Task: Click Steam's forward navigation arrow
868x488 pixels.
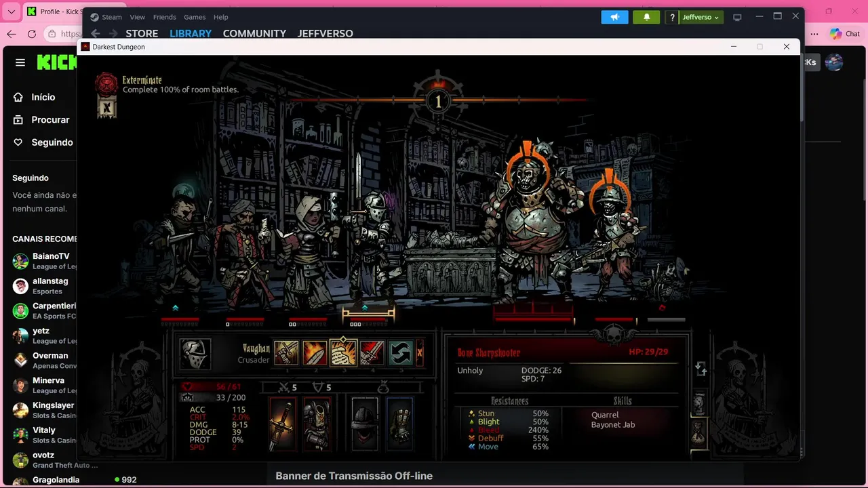Action: (113, 33)
